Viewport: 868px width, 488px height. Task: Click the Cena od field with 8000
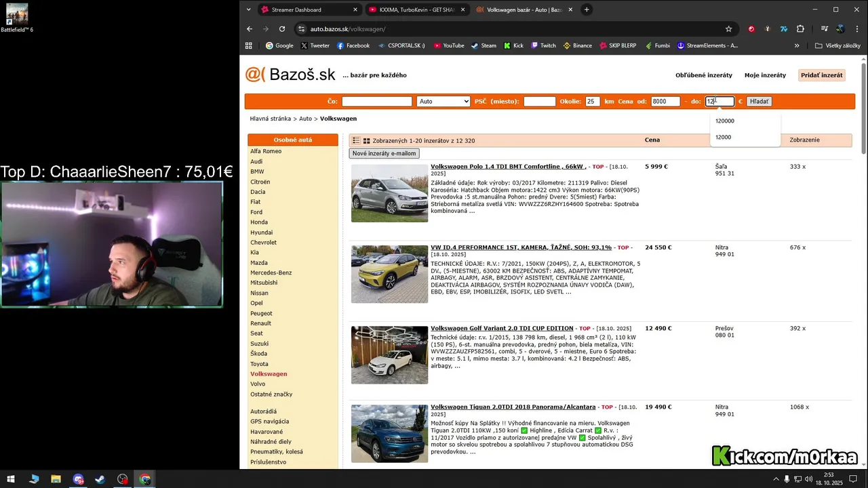click(x=665, y=102)
